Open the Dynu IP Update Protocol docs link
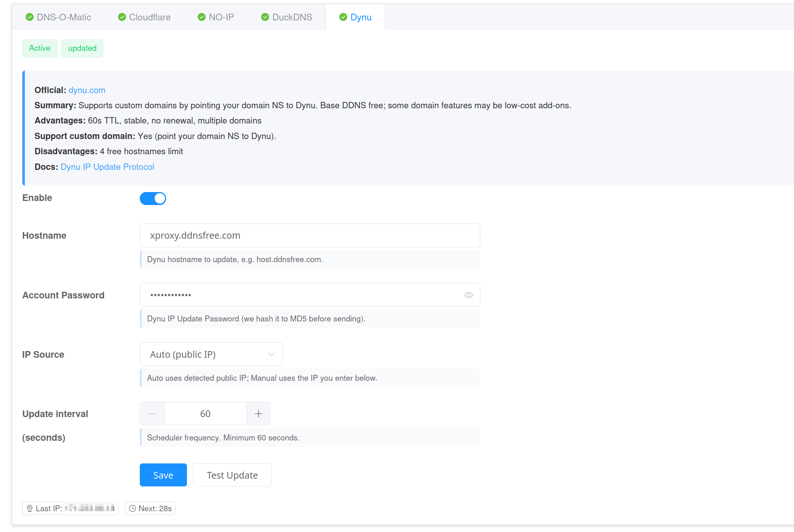 click(107, 167)
